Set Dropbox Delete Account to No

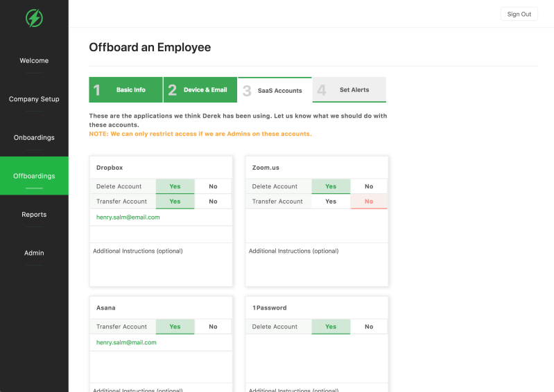(213, 186)
